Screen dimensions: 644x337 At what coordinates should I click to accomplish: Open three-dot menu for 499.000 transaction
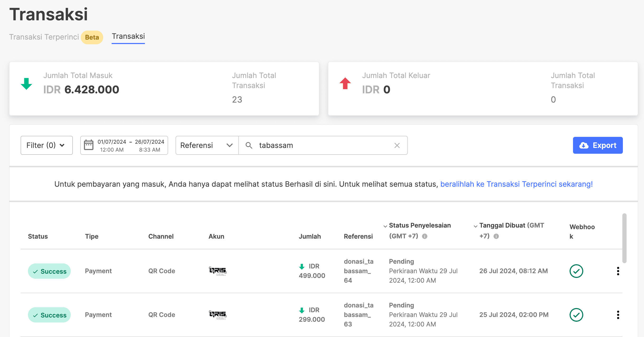(618, 271)
